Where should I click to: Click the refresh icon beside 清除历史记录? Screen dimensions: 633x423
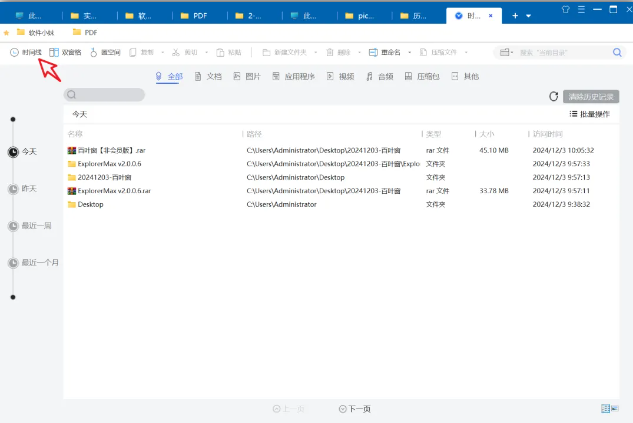[553, 96]
